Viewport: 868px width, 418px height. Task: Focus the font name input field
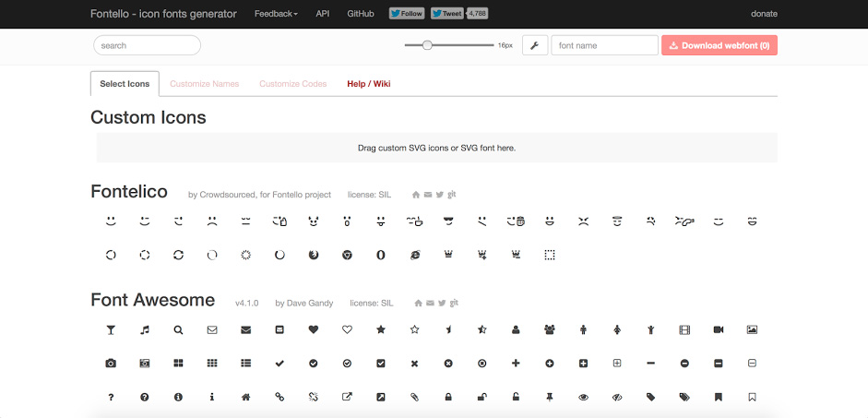click(604, 45)
